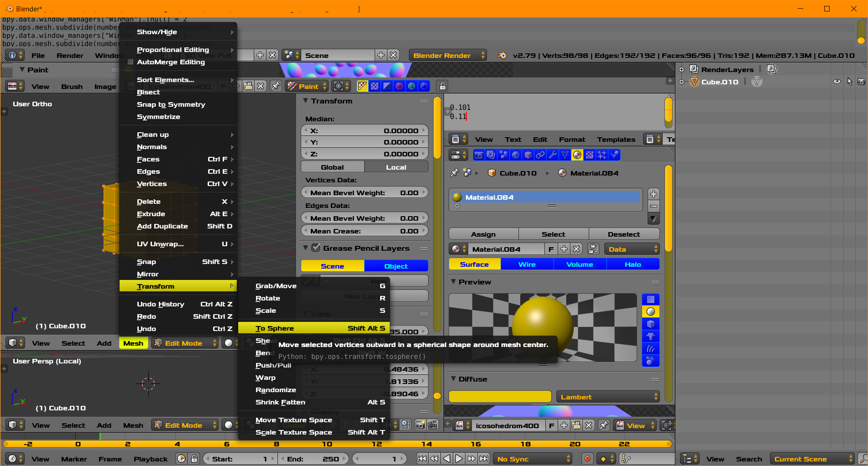The width and height of the screenshot is (868, 466).
Task: Toggle selectability cursor for Cube.010 in outliner
Action: tap(849, 82)
